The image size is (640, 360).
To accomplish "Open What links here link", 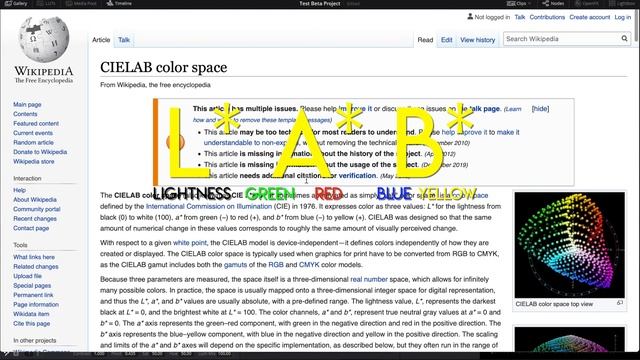I will 34,257.
